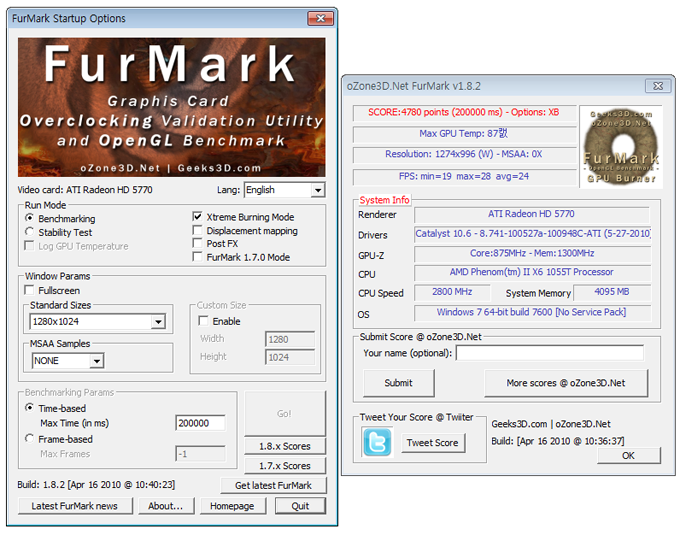This screenshot has width=680, height=535.
Task: Click the FurMark banner image
Action: coord(172,107)
